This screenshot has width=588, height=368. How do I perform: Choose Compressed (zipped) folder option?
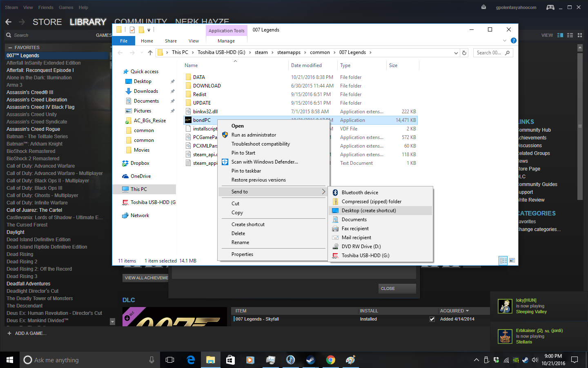click(380, 202)
